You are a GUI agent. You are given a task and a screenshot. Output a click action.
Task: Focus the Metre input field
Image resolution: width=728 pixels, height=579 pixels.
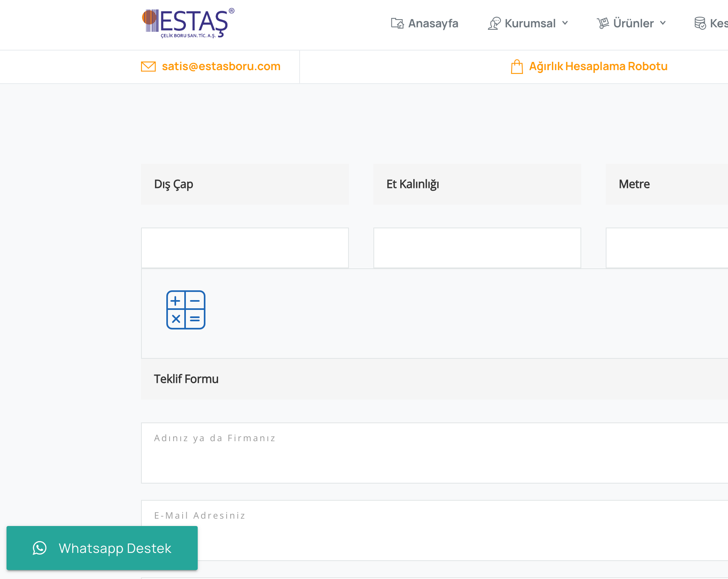coord(667,248)
